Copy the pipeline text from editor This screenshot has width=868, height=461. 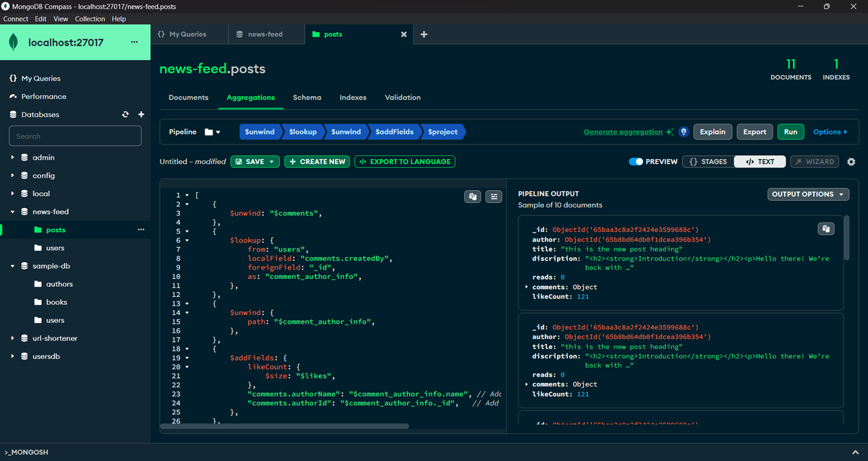[x=472, y=196]
